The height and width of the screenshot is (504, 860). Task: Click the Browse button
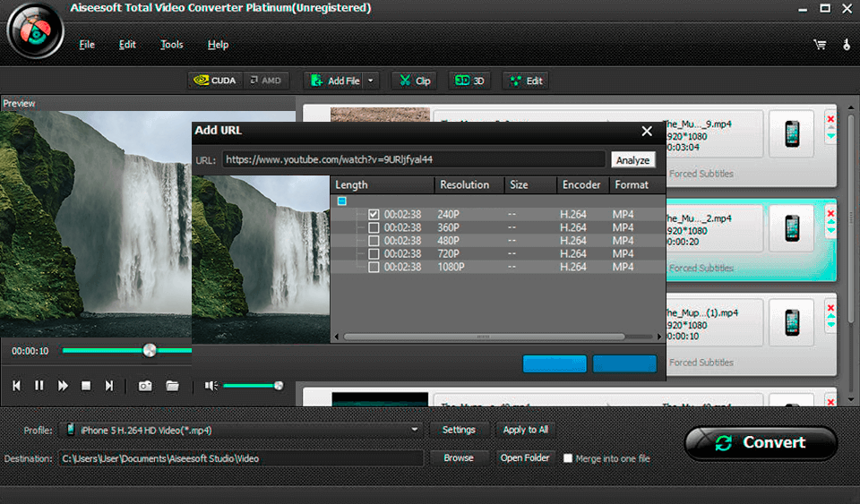click(x=459, y=458)
